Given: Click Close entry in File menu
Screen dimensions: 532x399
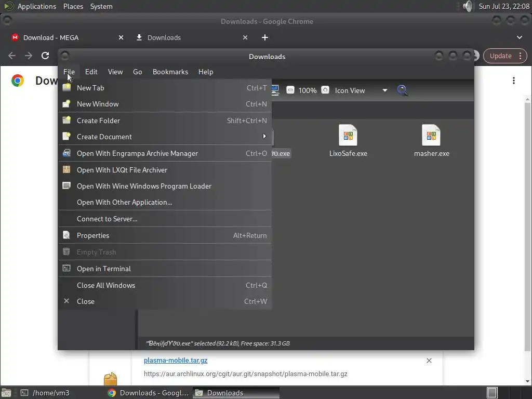Looking at the screenshot, I should pos(165,301).
